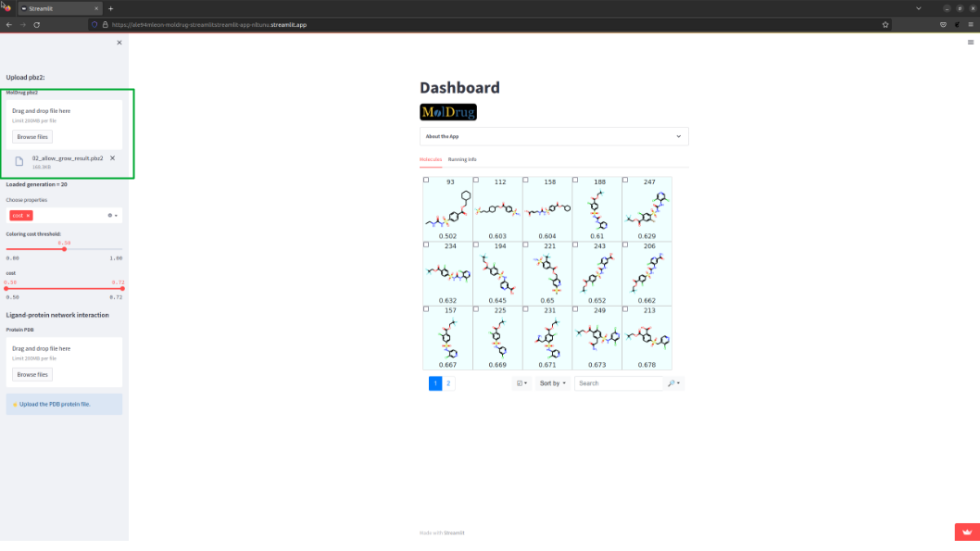Image resolution: width=980 pixels, height=551 pixels.
Task: Click the search magnifier options icon
Action: click(x=673, y=383)
